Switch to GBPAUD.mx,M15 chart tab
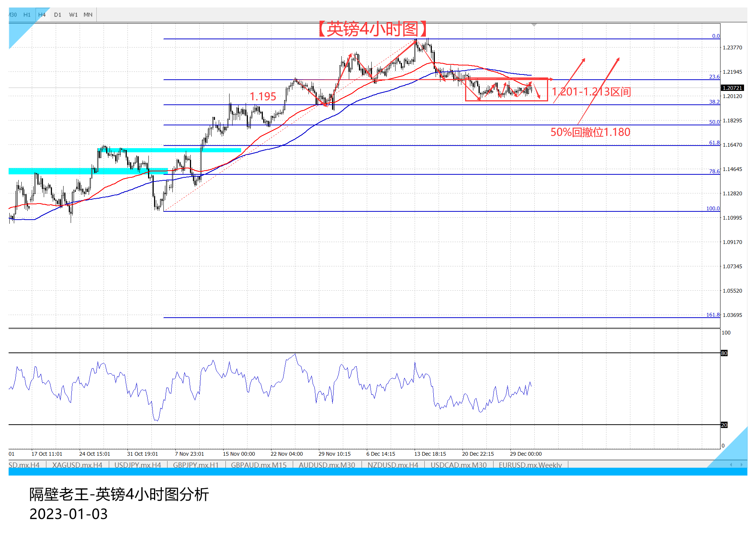756x547 pixels. [259, 465]
